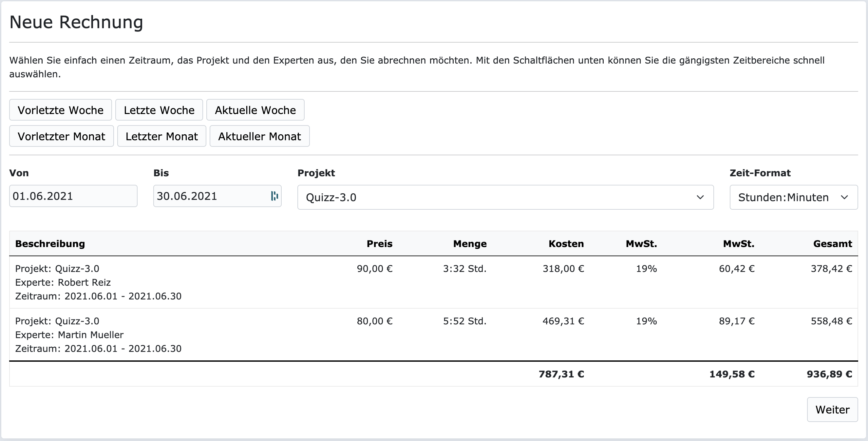Click the Gesamt column header
Screen dimensions: 868x441
coord(832,244)
